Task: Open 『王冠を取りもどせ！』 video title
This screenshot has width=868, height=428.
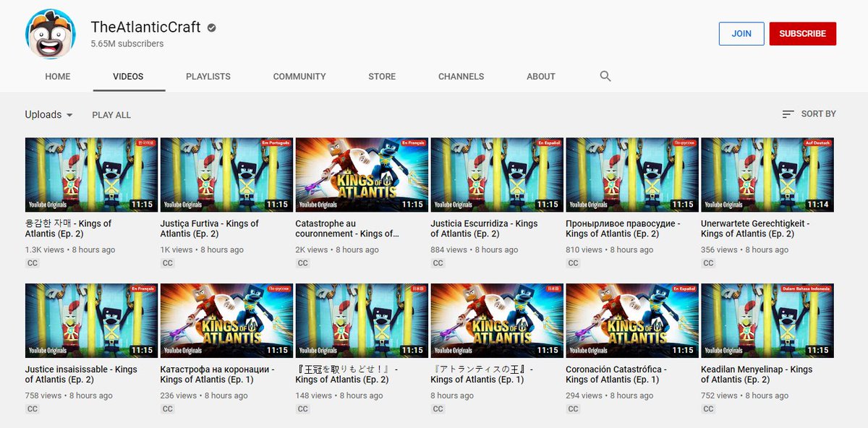Action: tap(347, 374)
